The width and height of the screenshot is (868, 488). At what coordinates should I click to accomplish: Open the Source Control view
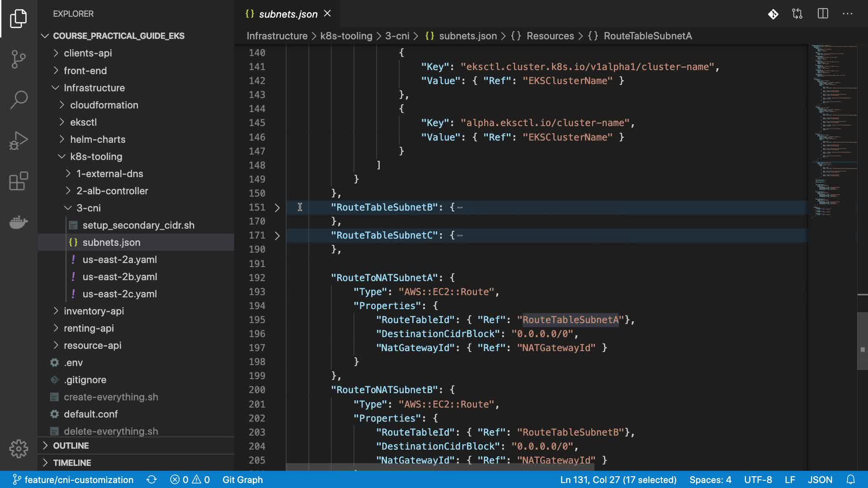pos(19,59)
